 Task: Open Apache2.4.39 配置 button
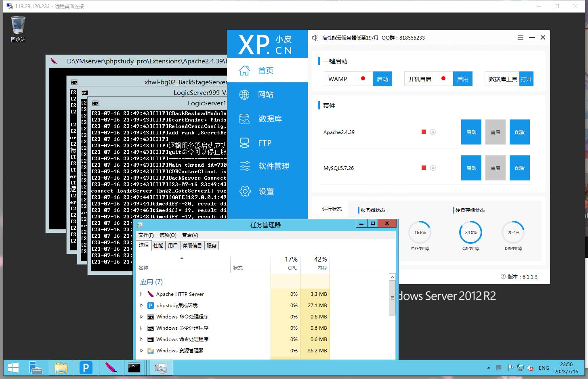tap(520, 132)
